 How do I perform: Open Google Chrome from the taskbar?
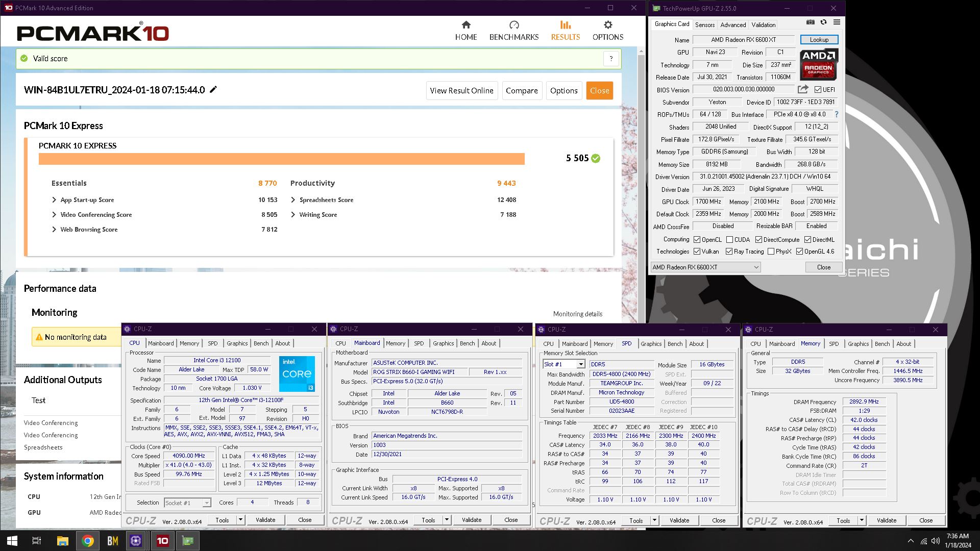[x=87, y=541]
